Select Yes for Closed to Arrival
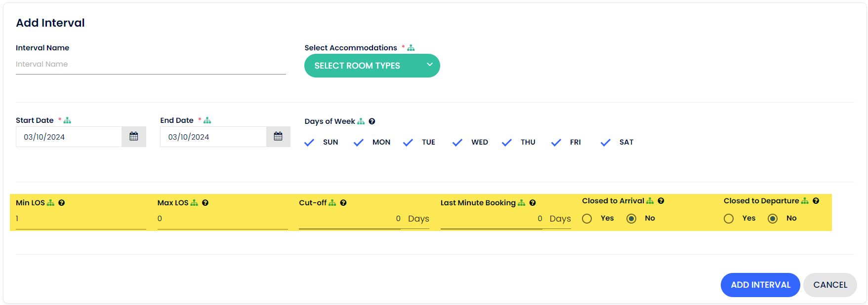The width and height of the screenshot is (868, 305). tap(587, 219)
